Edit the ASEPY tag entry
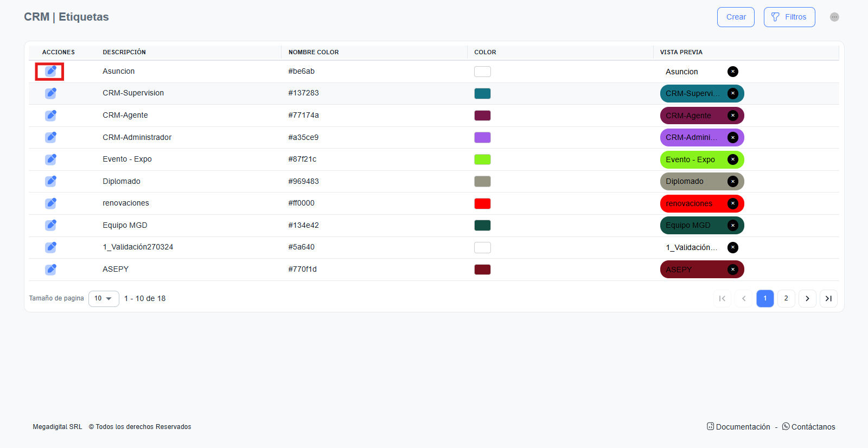Screen dimensions: 868x448 (50, 270)
